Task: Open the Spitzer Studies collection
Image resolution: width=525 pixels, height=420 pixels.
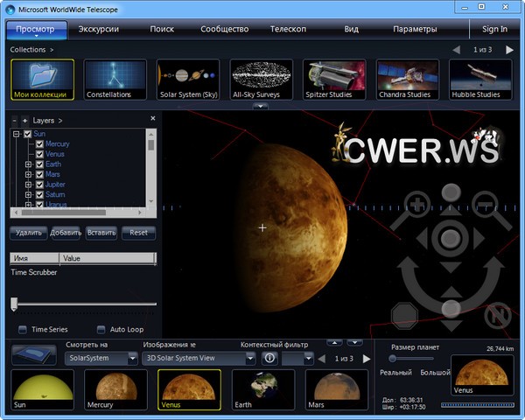Action: click(x=334, y=80)
